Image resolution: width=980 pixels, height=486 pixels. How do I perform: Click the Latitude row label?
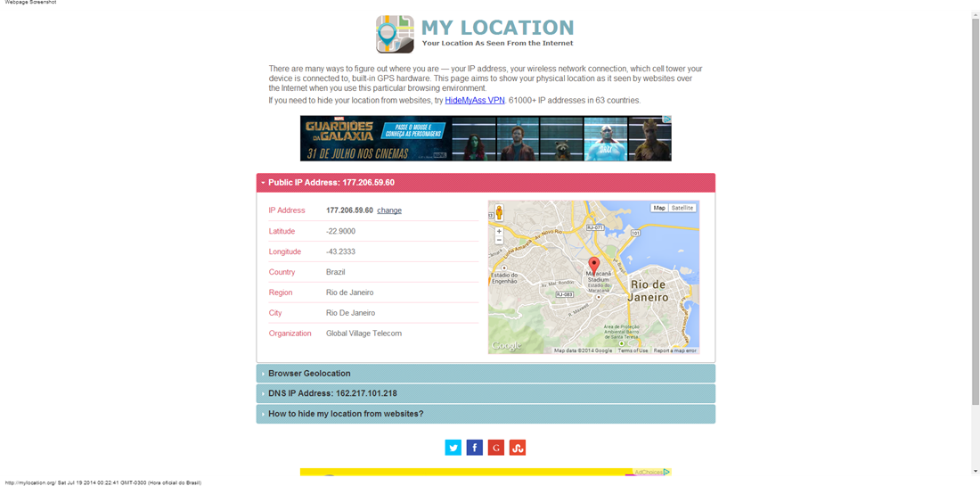pyautogui.click(x=282, y=231)
